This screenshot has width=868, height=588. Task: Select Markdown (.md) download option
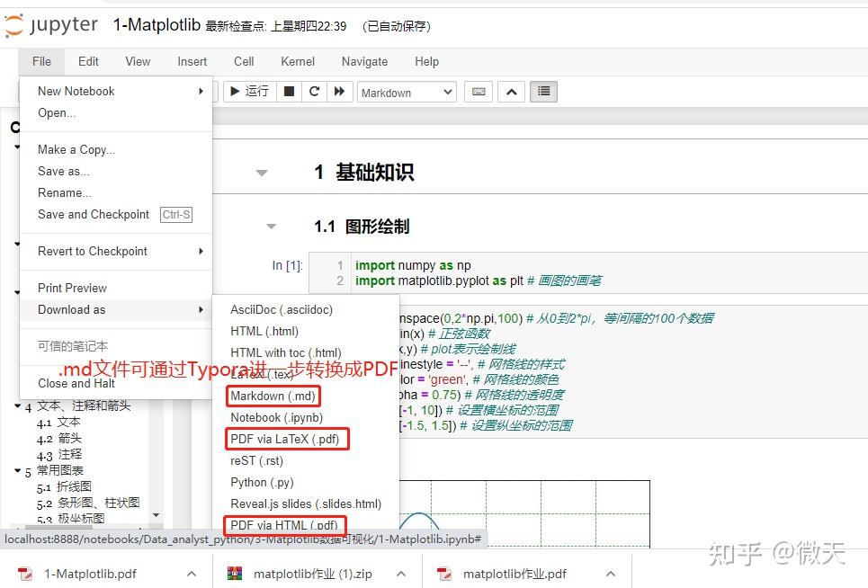click(273, 396)
